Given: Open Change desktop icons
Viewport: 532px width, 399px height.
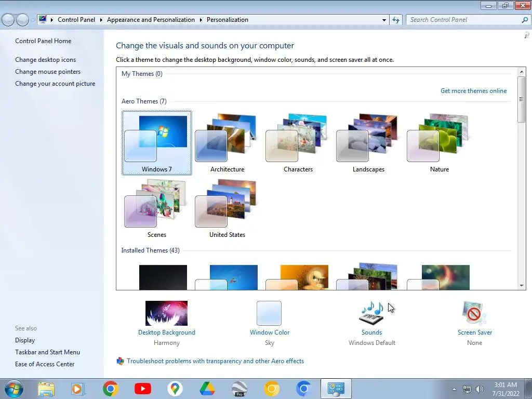Looking at the screenshot, I should coord(46,60).
